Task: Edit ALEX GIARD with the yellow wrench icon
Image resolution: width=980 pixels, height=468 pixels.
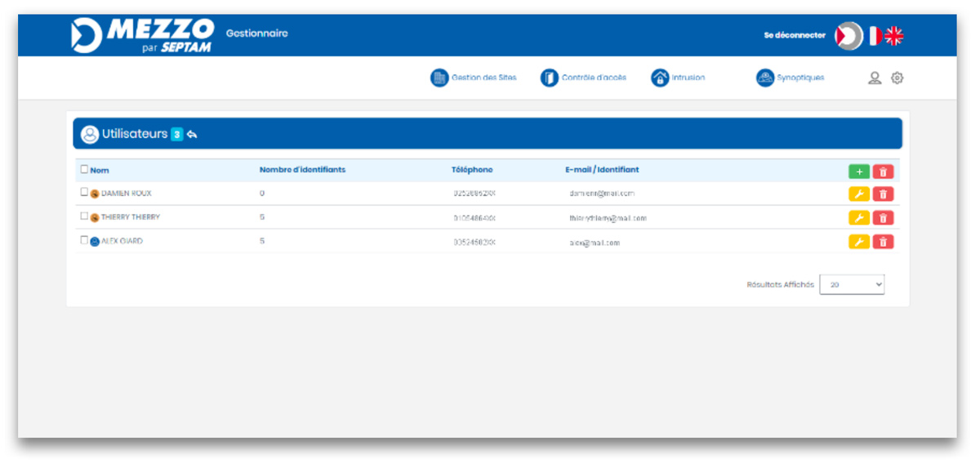Action: point(858,242)
